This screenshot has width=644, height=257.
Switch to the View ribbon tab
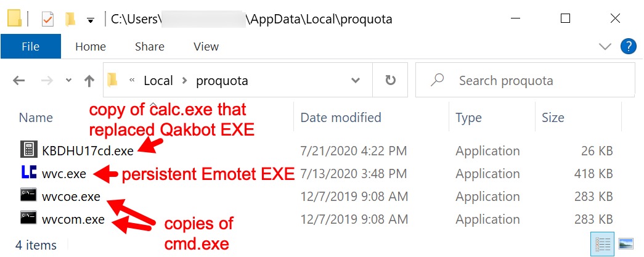tap(206, 46)
